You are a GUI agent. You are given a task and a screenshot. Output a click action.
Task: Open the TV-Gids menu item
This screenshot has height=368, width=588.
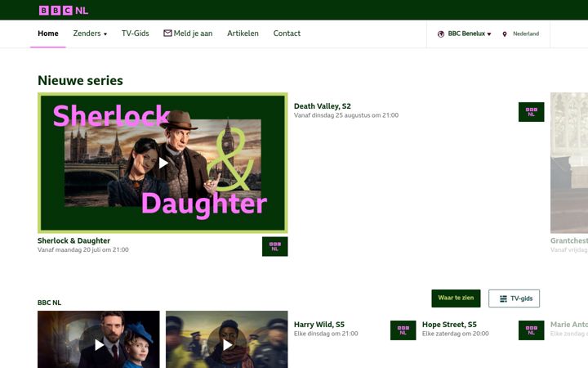click(x=135, y=34)
